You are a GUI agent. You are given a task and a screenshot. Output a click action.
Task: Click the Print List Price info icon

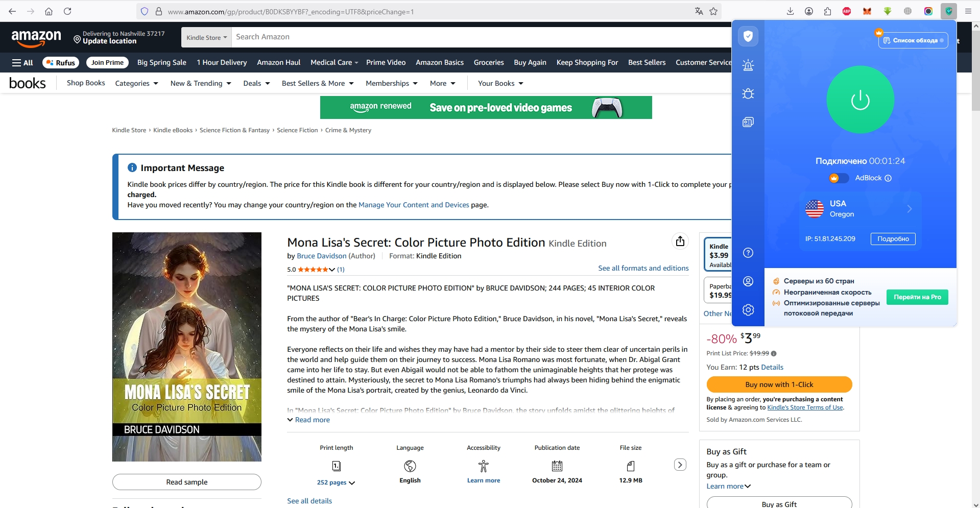point(774,354)
